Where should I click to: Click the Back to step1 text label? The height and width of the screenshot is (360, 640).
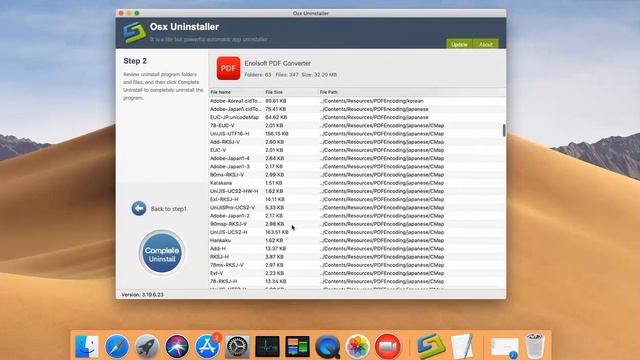[169, 209]
